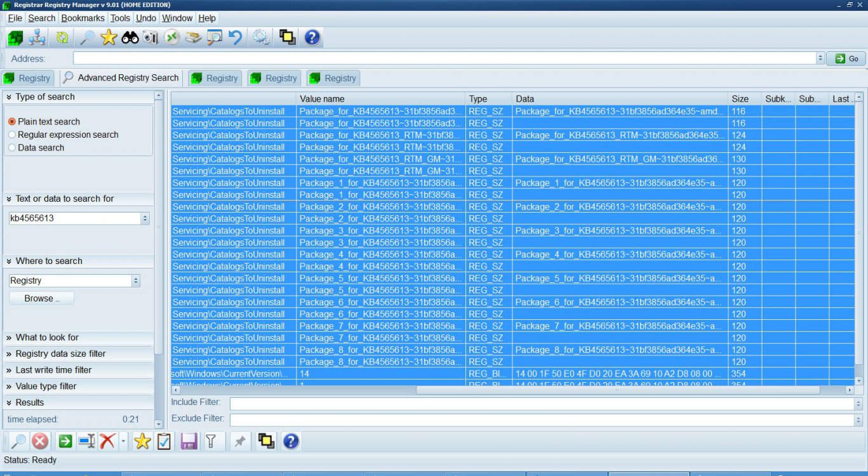Click inside the Include Filter field
Image resolution: width=868 pixels, height=476 pixels.
tap(541, 403)
